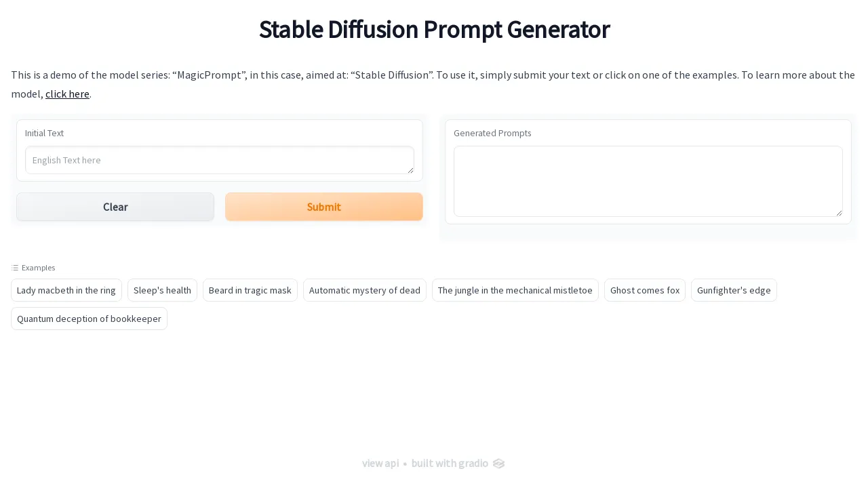
Task: Select the "Quantum deception of bookkeeper" example
Action: 89,319
